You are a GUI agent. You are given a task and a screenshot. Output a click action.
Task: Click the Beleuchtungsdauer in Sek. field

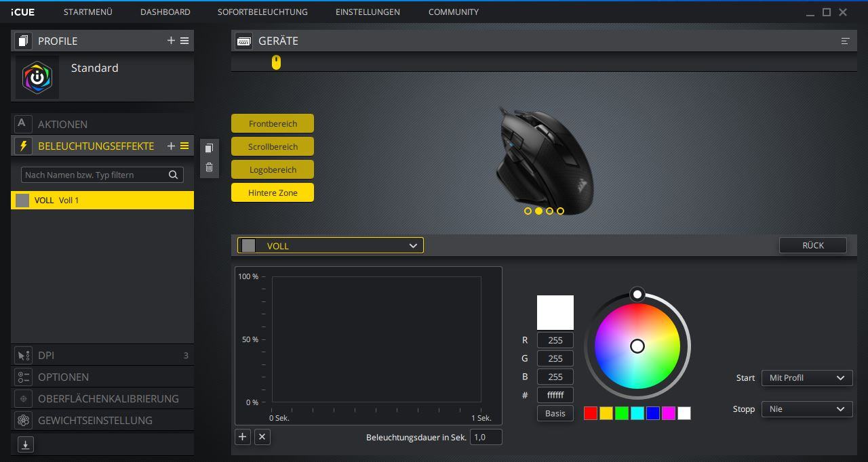[x=486, y=437]
